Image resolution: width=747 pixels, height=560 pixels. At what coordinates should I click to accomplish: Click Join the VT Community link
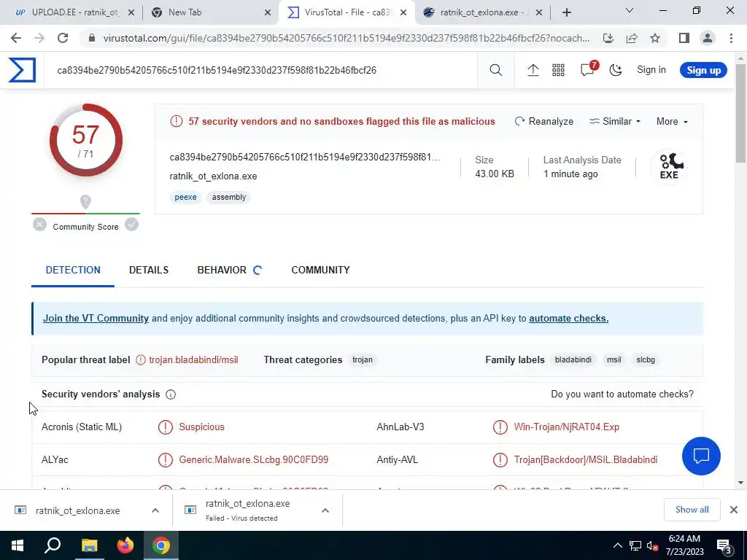tap(96, 318)
